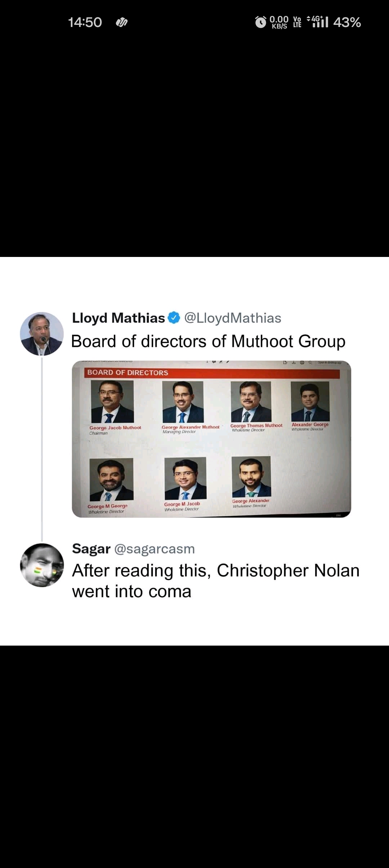This screenshot has width=389, height=868.
Task: Click the @LloydMathias handle
Action: coord(233,318)
